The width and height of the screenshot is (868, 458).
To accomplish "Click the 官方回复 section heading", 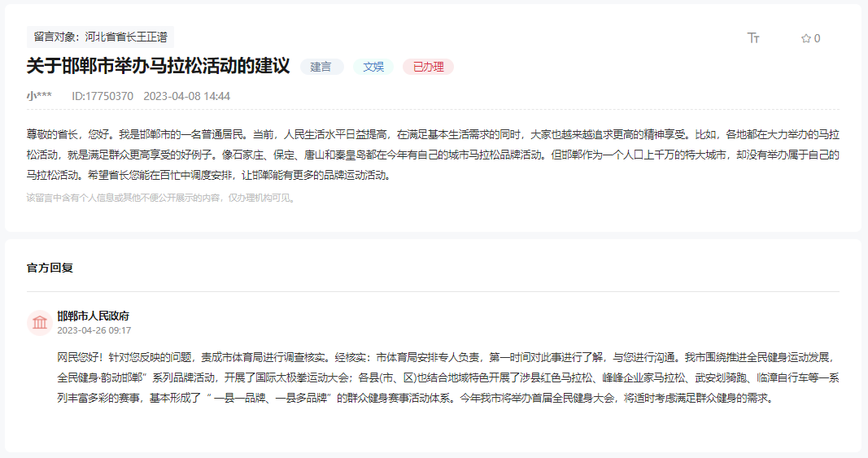I will click(50, 268).
